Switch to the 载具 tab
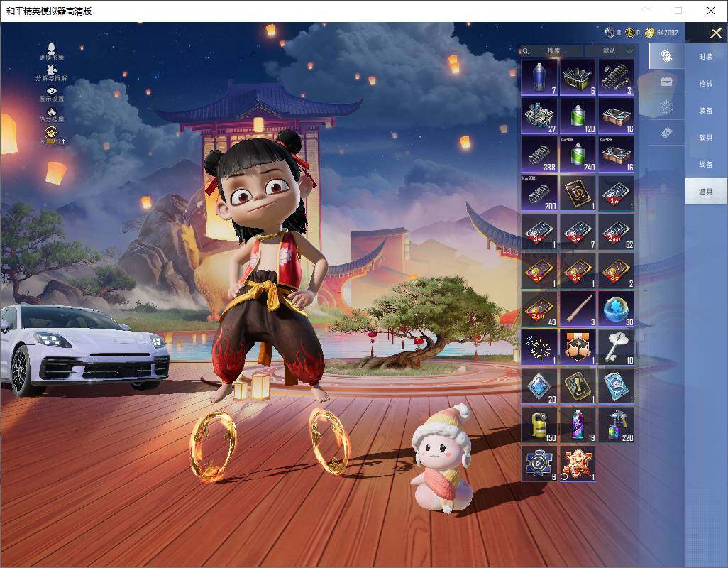Viewport: 728px width, 568px height. [x=706, y=138]
